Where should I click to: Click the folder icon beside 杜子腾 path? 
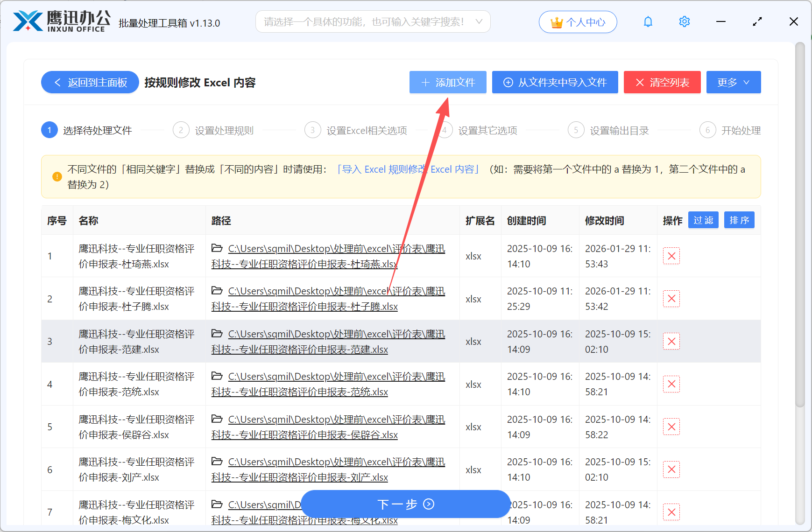coord(217,291)
